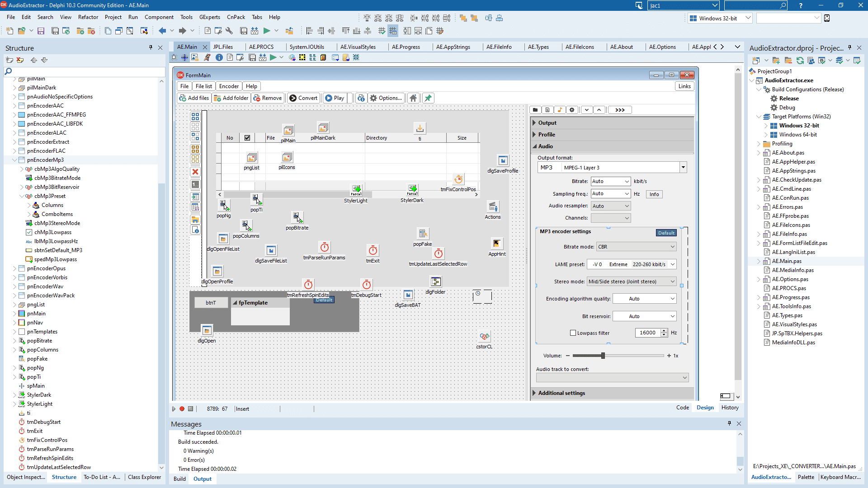868x488 pixels.
Task: Click the Refresh icon in Project Manager toolbar
Action: pyautogui.click(x=800, y=60)
